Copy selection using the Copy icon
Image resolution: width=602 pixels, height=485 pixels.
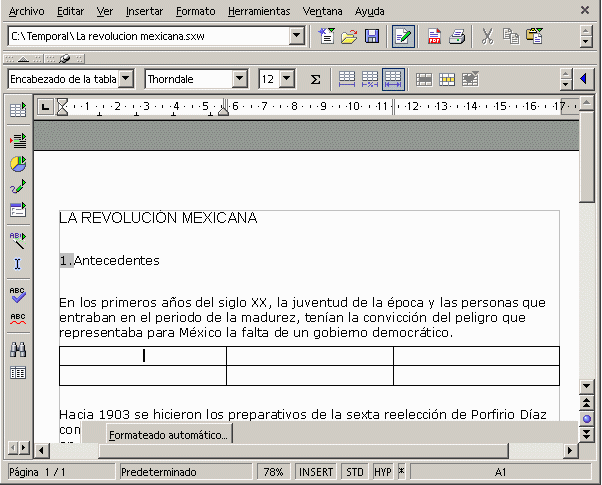(x=511, y=36)
